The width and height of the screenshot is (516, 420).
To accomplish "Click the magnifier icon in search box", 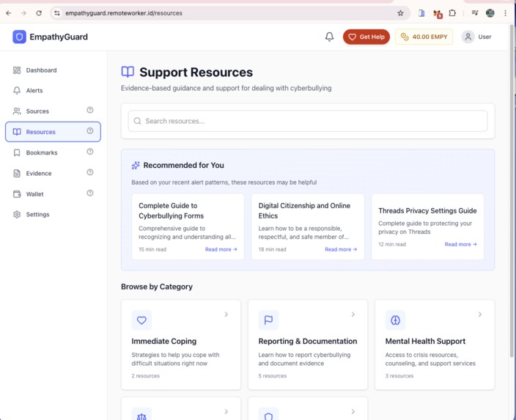I will tap(137, 121).
